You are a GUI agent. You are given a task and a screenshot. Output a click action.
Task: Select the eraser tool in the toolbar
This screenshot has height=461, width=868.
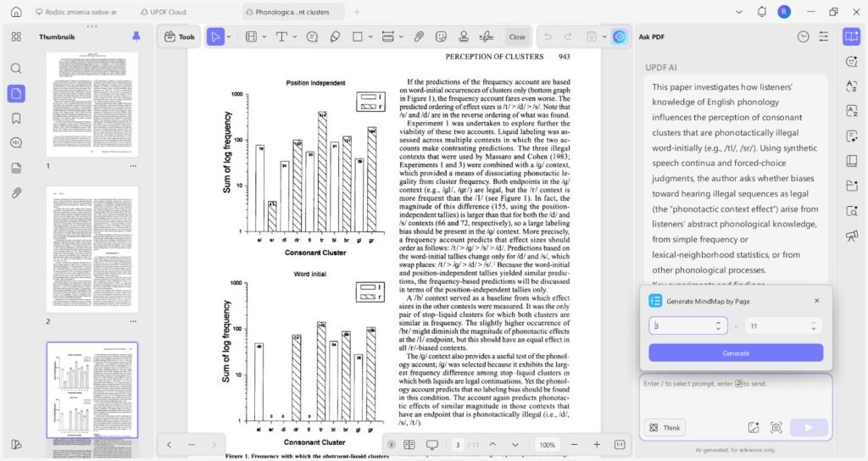335,36
